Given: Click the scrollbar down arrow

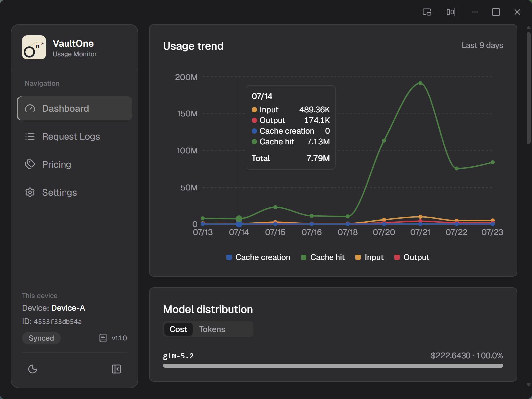Looking at the screenshot, I should pyautogui.click(x=529, y=385).
